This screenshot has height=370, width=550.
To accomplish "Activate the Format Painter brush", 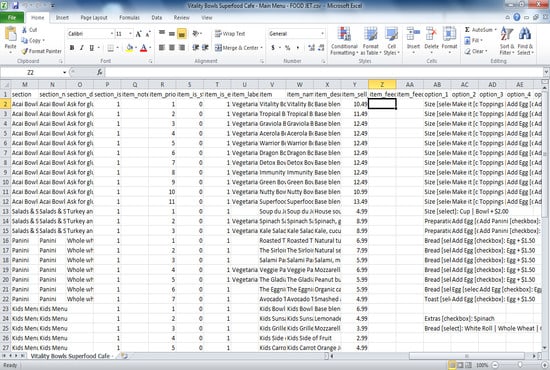I will (41, 51).
